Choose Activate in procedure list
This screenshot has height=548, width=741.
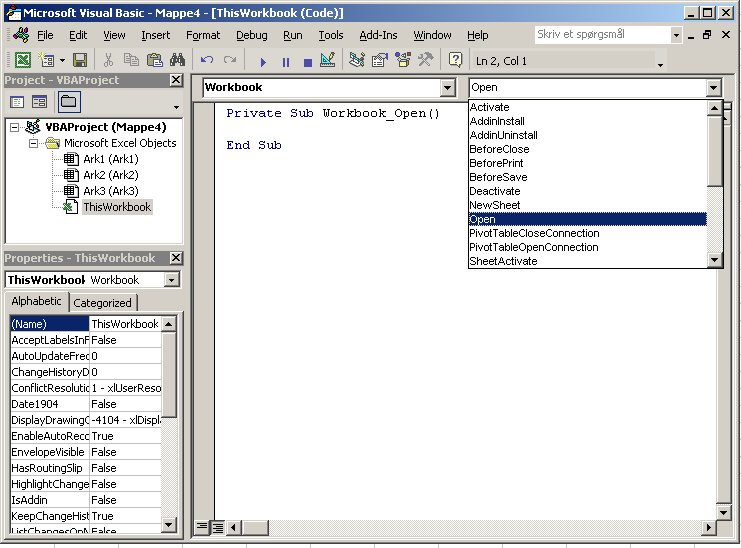click(587, 107)
